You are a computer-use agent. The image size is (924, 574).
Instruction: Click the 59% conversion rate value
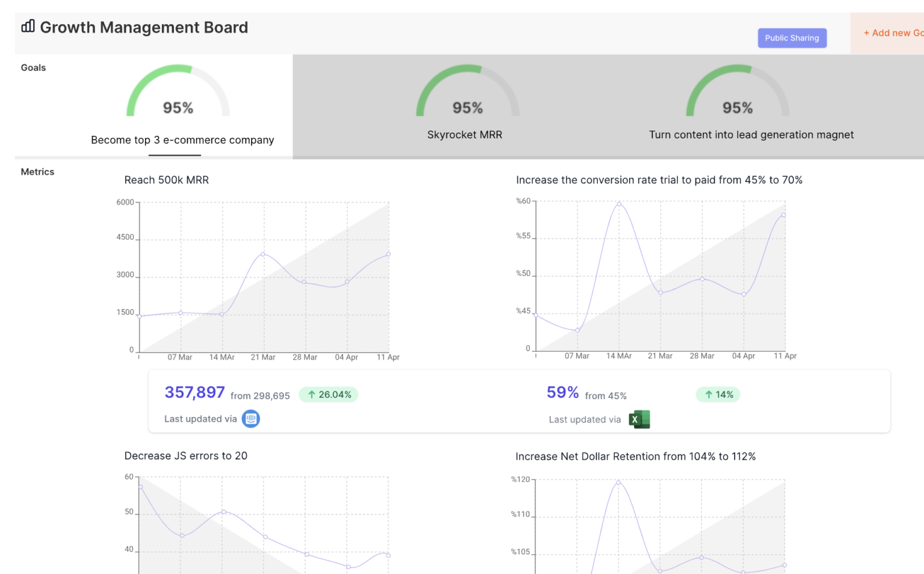click(562, 392)
